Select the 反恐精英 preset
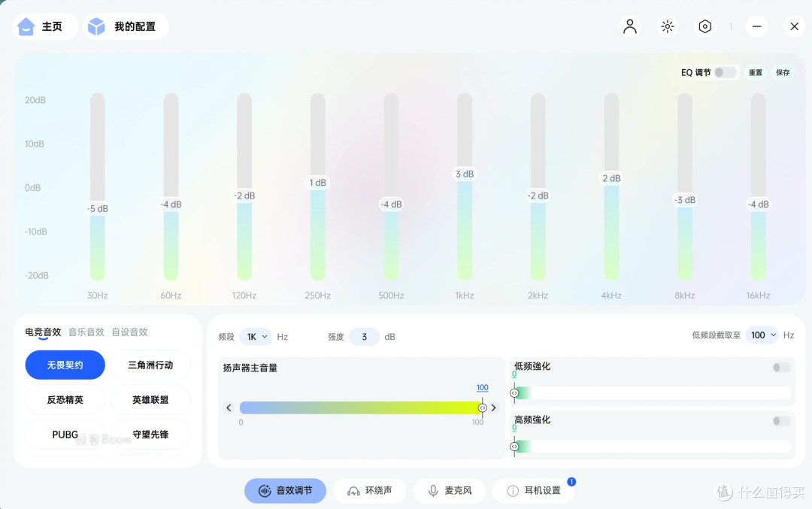This screenshot has height=509, width=812. coord(65,400)
